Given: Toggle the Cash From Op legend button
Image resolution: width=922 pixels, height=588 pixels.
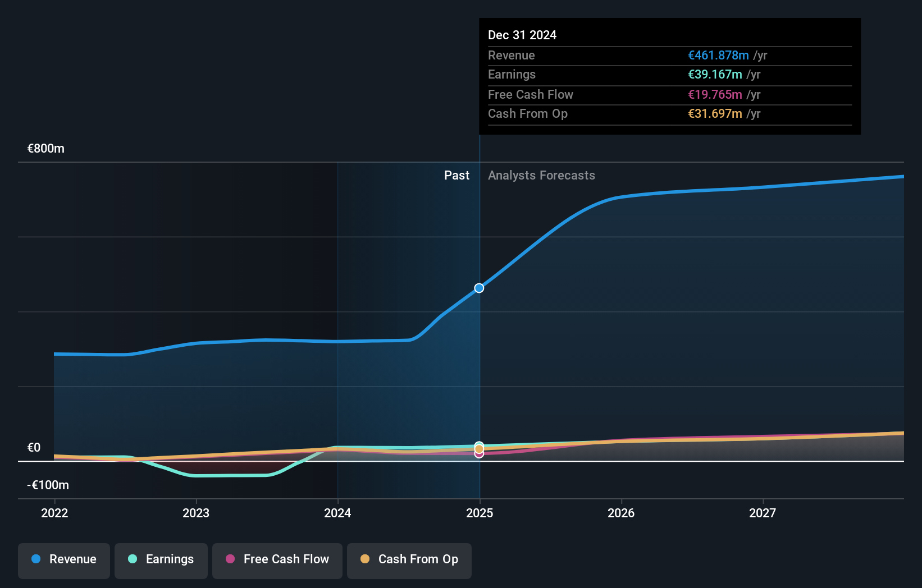Looking at the screenshot, I should [x=409, y=561].
